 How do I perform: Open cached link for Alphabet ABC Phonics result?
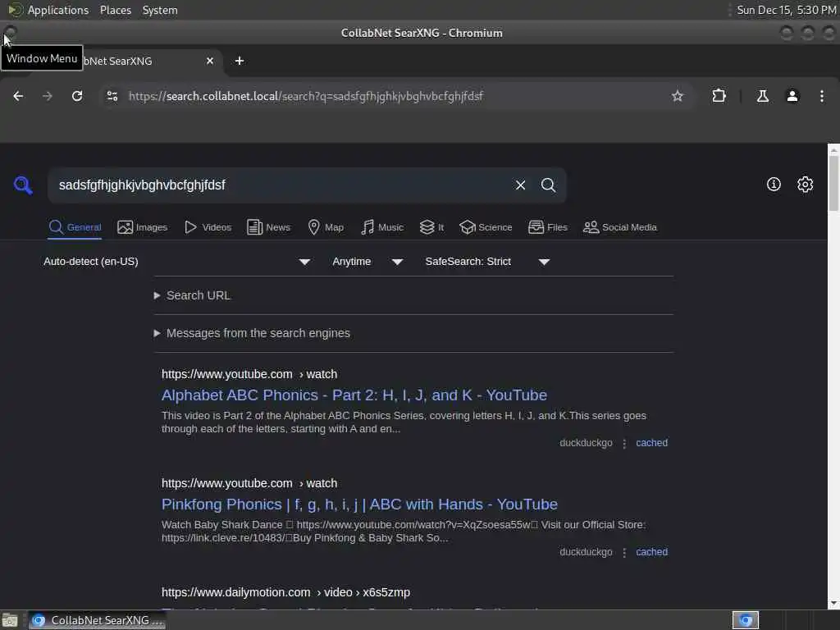coord(651,443)
